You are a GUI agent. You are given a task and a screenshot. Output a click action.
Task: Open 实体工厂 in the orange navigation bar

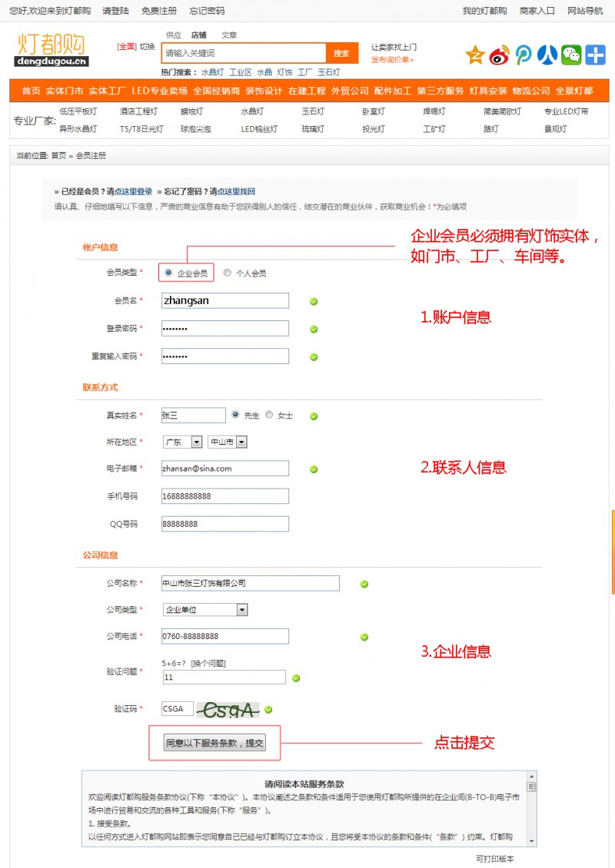(107, 91)
